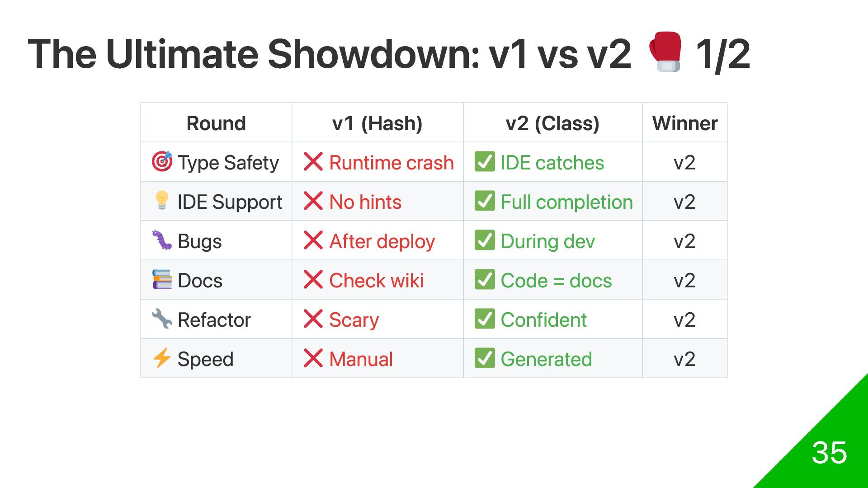Click the Winner column header
The width and height of the screenshot is (868, 488).
(685, 123)
